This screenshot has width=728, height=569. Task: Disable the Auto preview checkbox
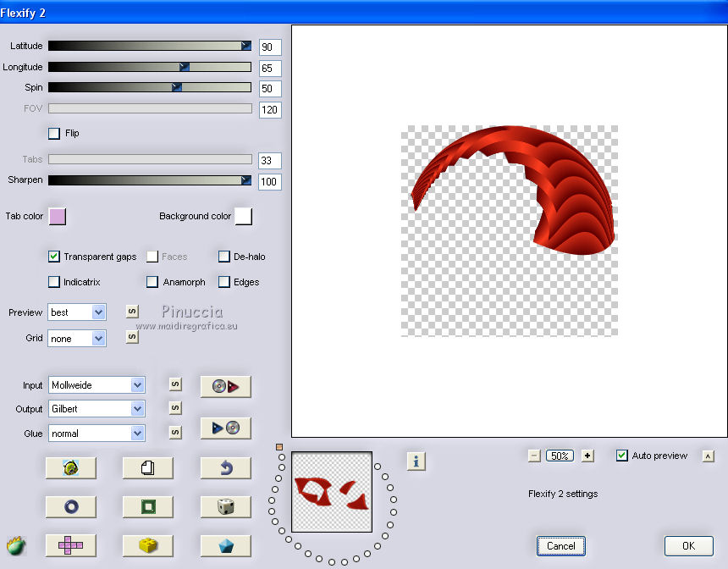coord(621,456)
